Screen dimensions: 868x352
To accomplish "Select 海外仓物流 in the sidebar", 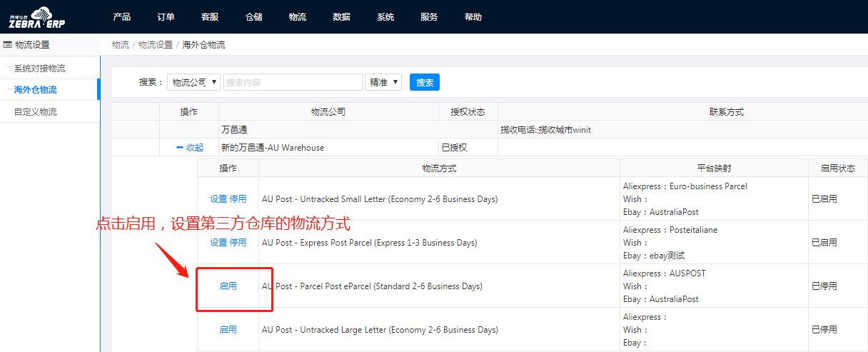I will pyautogui.click(x=35, y=90).
